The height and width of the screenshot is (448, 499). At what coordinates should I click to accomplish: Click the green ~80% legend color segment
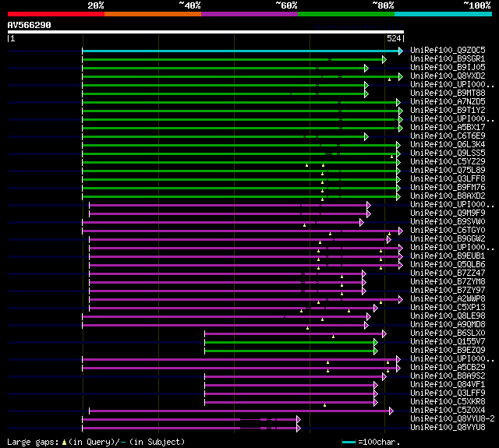coord(346,14)
